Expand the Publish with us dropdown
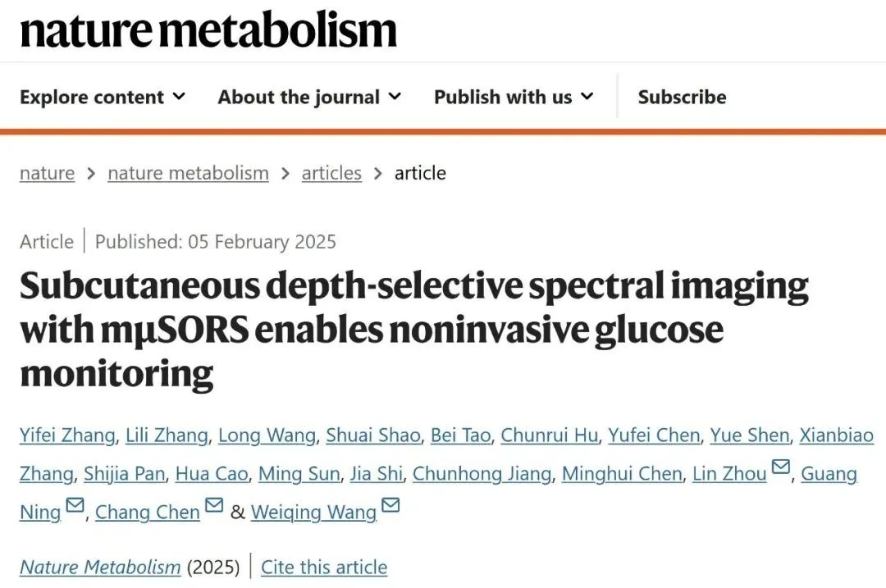Screen dimensions: 886x588 point(514,97)
